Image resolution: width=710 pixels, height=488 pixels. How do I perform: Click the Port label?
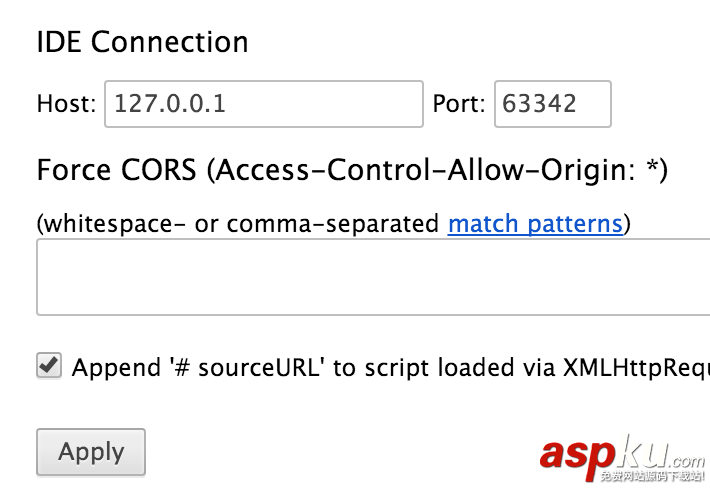tap(459, 104)
